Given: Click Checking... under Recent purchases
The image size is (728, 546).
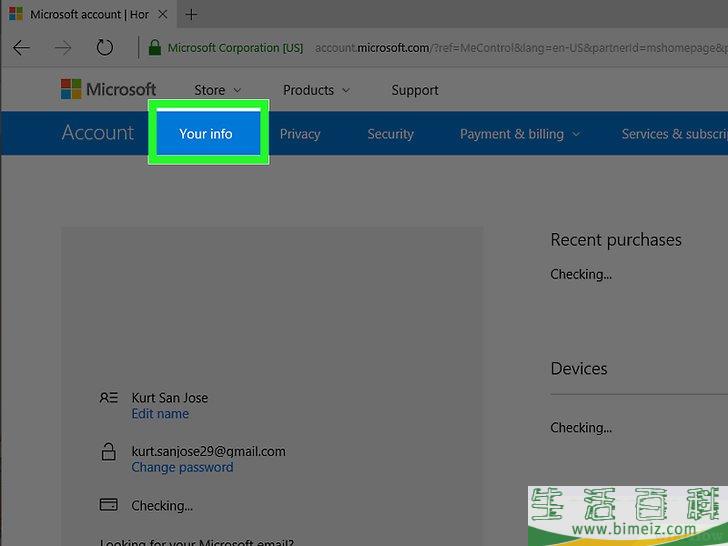Looking at the screenshot, I should pos(581,274).
